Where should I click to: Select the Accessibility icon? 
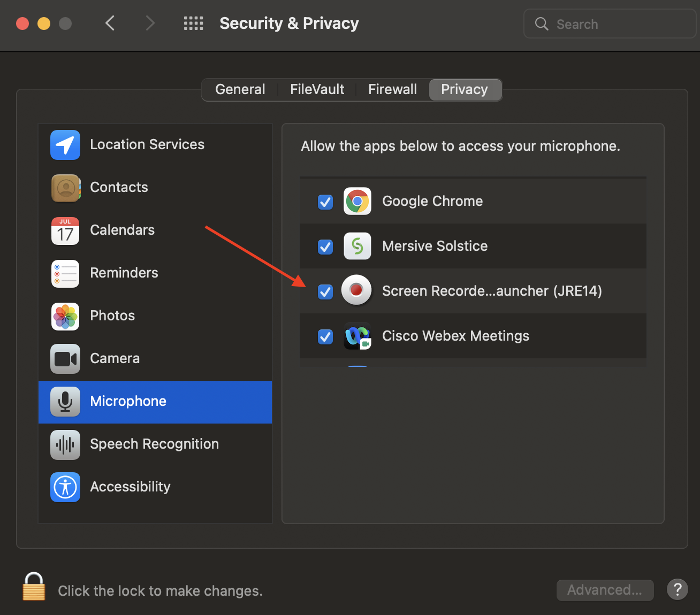coord(65,487)
